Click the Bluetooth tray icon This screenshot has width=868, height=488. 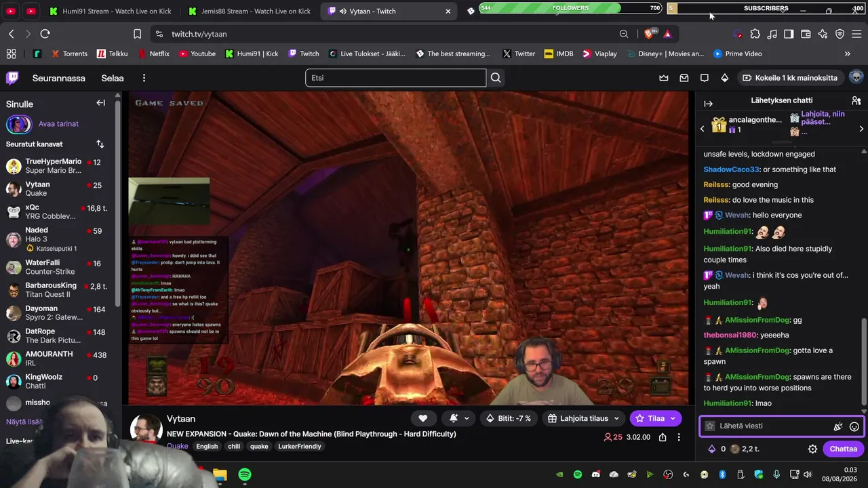722,474
